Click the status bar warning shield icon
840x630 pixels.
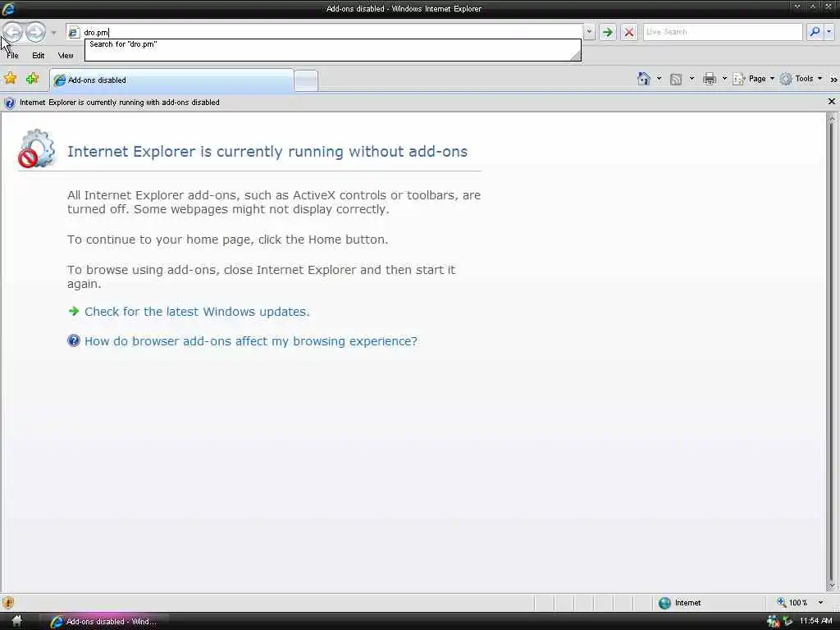click(8, 603)
